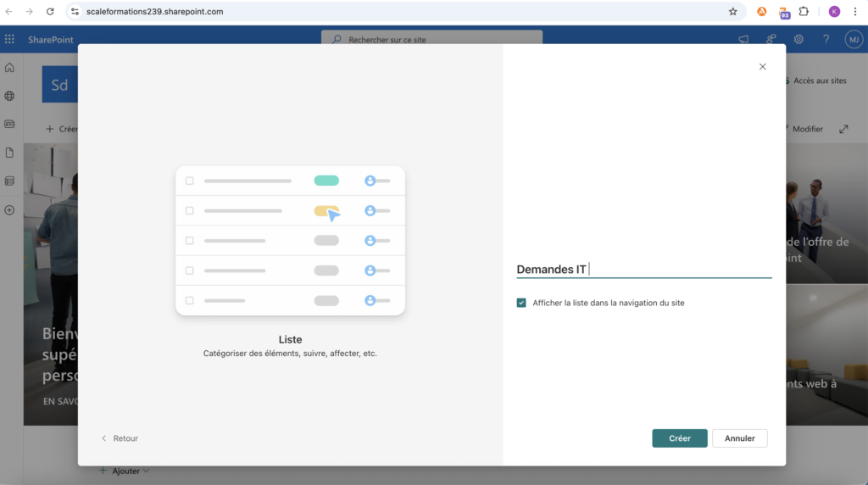Viewport: 868px width, 485px height.
Task: Click the Créer button in the dialog
Action: (x=679, y=438)
